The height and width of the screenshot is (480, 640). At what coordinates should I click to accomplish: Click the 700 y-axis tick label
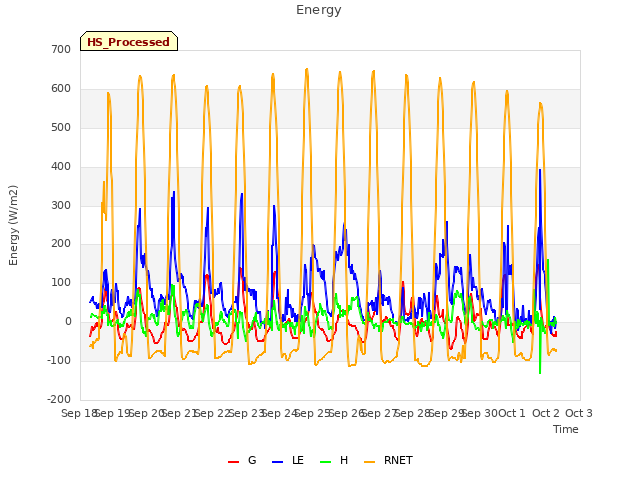[61, 50]
